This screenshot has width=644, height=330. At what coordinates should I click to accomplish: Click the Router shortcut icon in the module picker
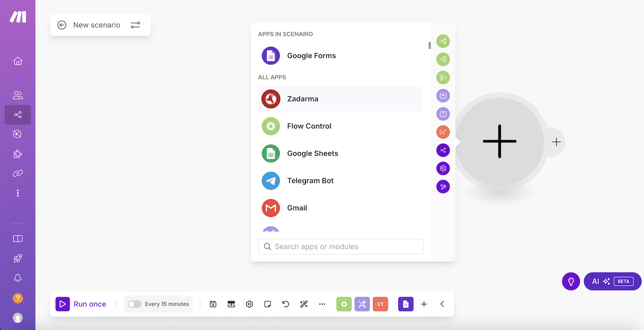pyautogui.click(x=443, y=41)
